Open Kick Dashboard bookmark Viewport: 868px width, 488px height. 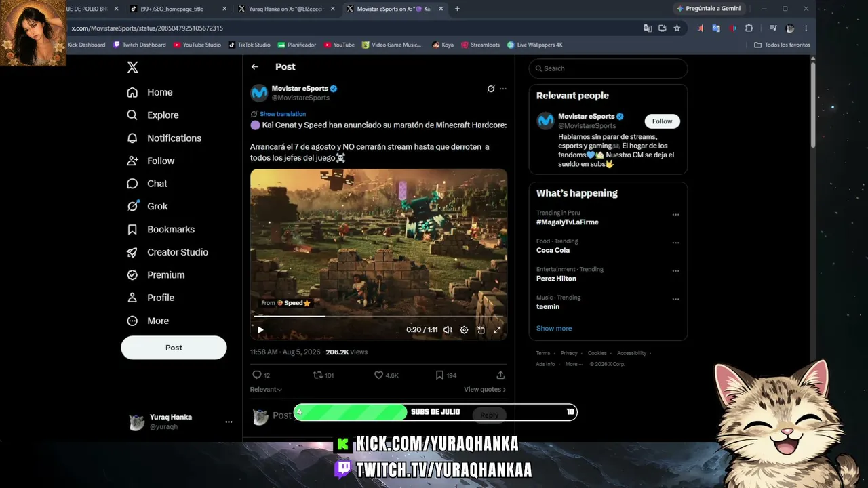coord(86,45)
